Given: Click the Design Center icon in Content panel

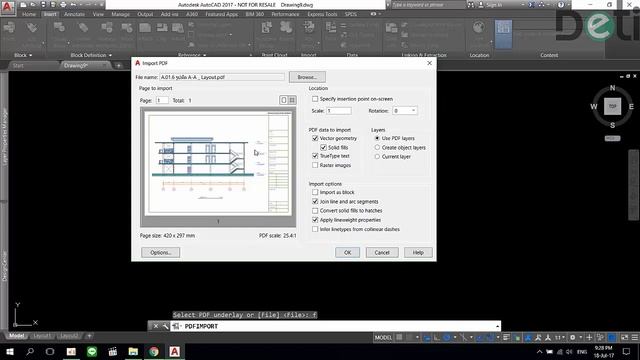Looking at the screenshot, I should click(x=503, y=34).
